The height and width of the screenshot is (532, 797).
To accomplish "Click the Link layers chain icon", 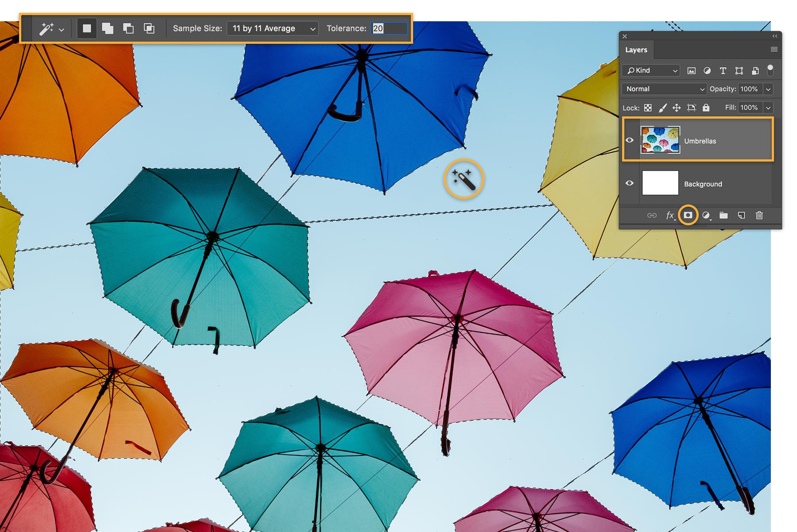I will (x=652, y=216).
